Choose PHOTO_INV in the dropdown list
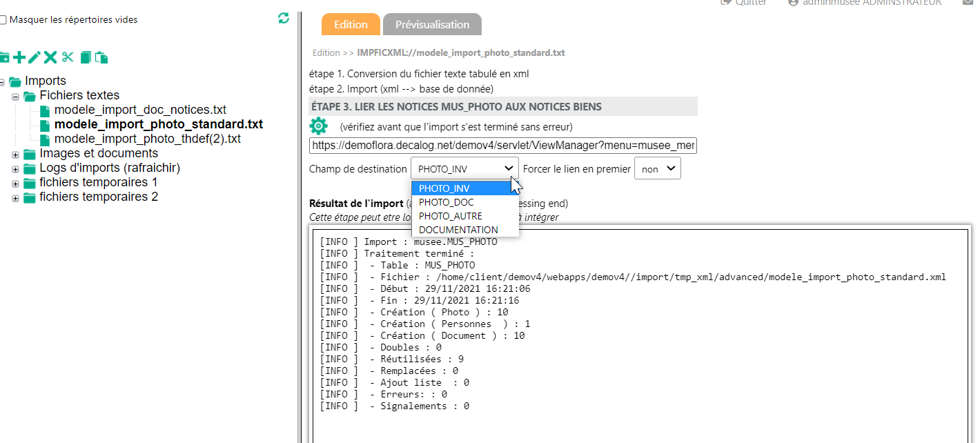The image size is (980, 443). (x=465, y=188)
